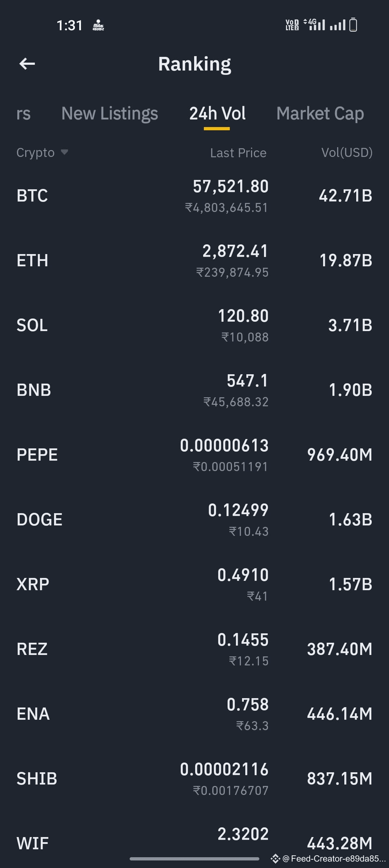Screen dimensions: 389x868
Task: Tap the home gesture bar
Action: [194, 859]
